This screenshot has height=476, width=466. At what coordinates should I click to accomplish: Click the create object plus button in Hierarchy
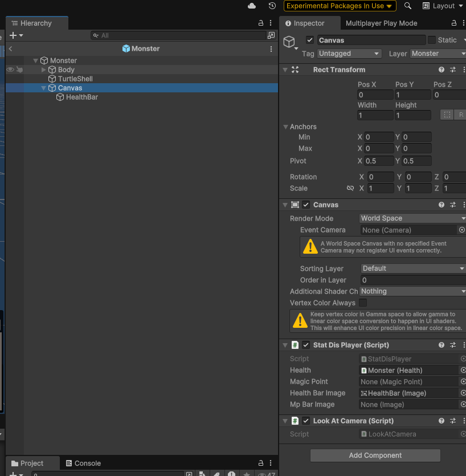[x=16, y=35]
